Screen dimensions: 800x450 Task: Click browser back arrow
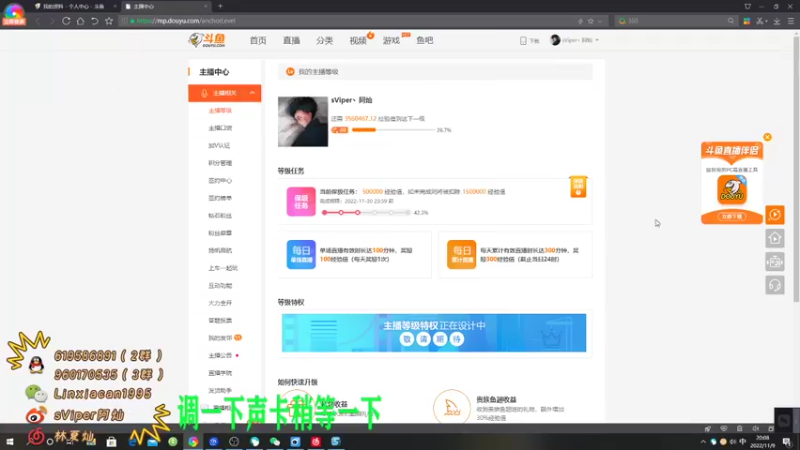37,21
